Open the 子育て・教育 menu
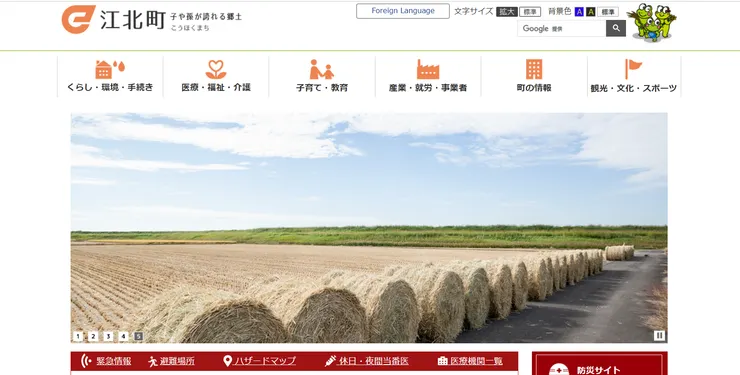The image size is (740, 375). click(x=322, y=88)
